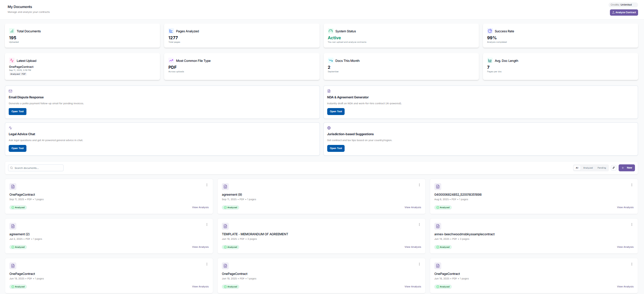Click the Analyze Contract button
This screenshot has height=294, width=644.
click(624, 13)
